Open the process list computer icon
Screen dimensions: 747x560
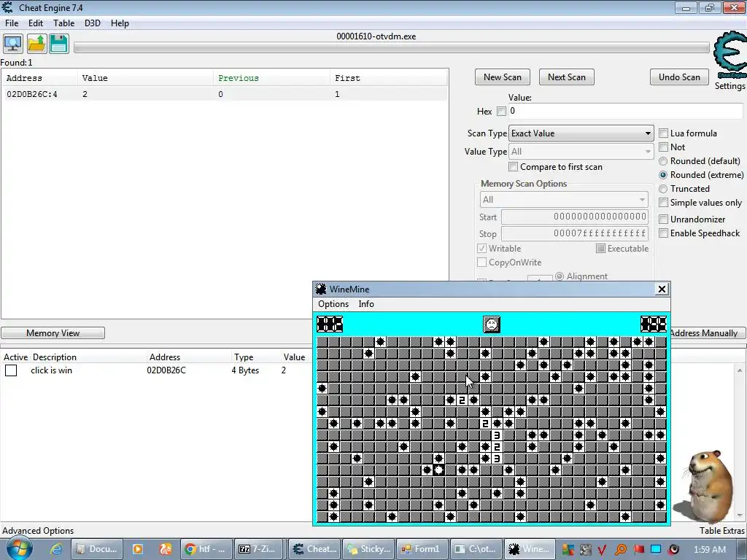tap(13, 44)
